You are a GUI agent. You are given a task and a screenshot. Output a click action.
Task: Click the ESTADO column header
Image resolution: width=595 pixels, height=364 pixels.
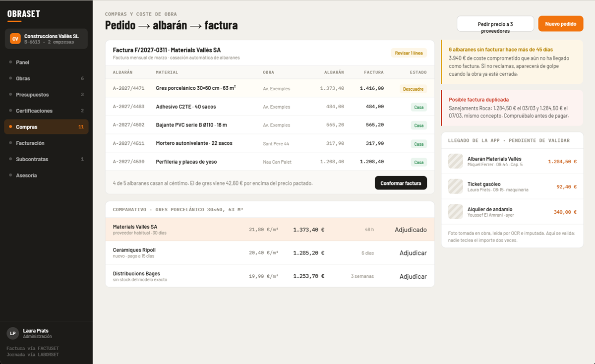[418, 72]
